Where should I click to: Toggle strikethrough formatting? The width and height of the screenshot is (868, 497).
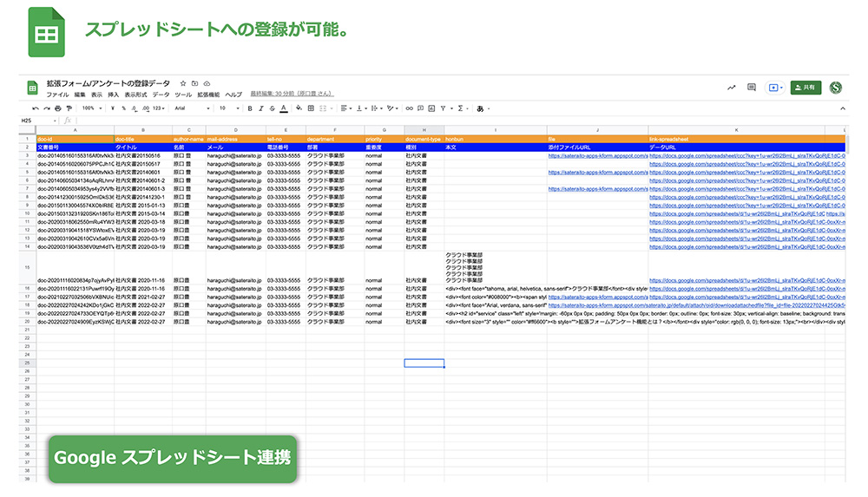(272, 108)
